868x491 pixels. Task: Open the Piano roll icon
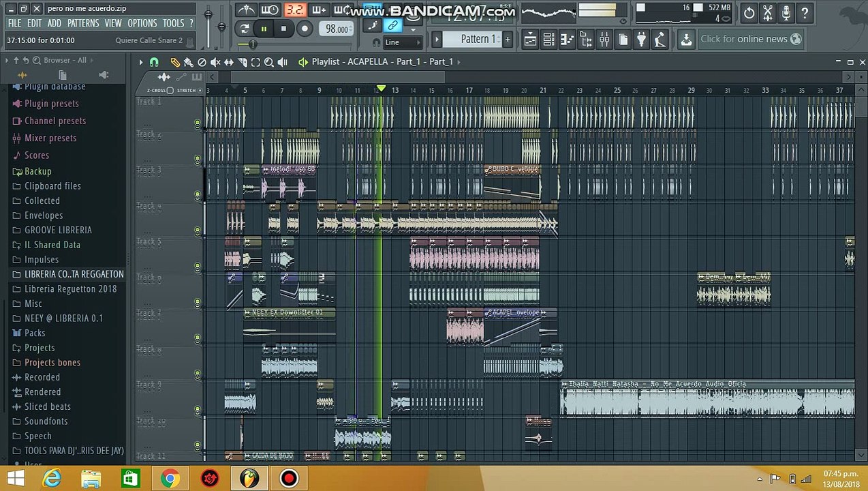[x=567, y=40]
